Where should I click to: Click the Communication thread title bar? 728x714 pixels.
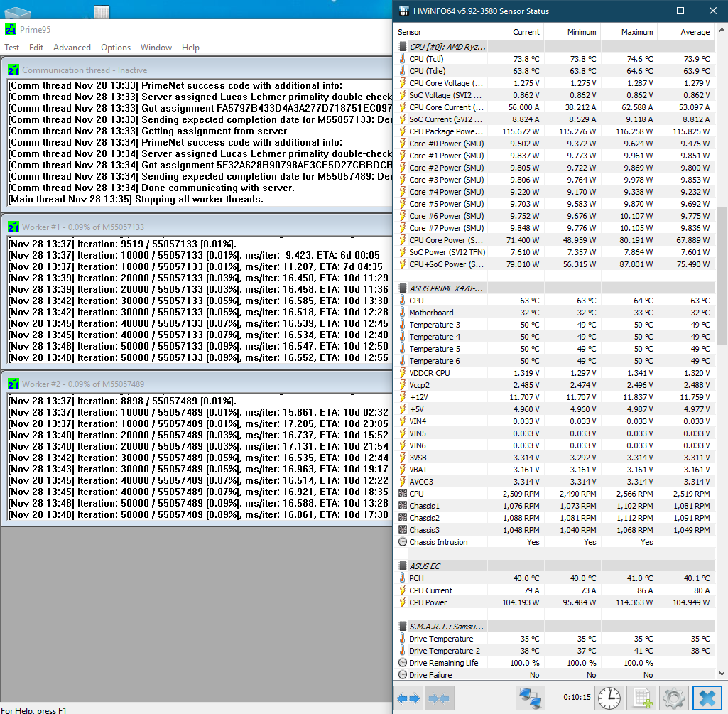197,70
